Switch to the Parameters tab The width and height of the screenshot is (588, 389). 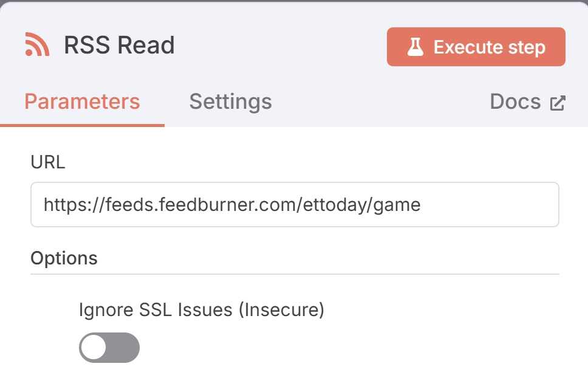click(82, 102)
